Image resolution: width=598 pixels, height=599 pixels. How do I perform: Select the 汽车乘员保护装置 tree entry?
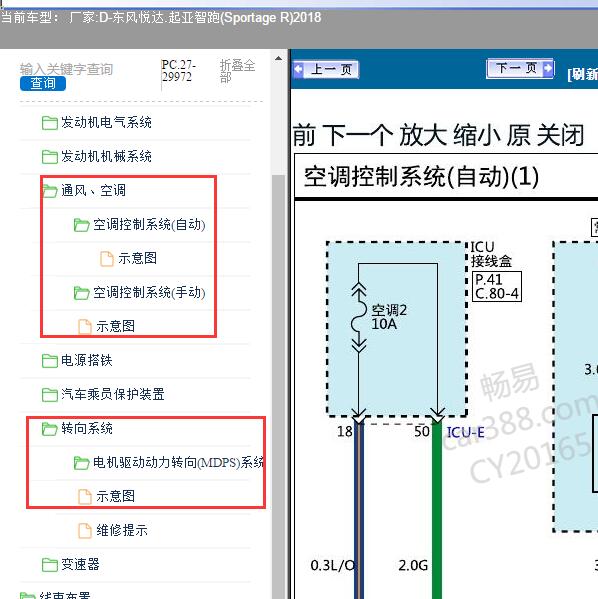click(x=113, y=394)
